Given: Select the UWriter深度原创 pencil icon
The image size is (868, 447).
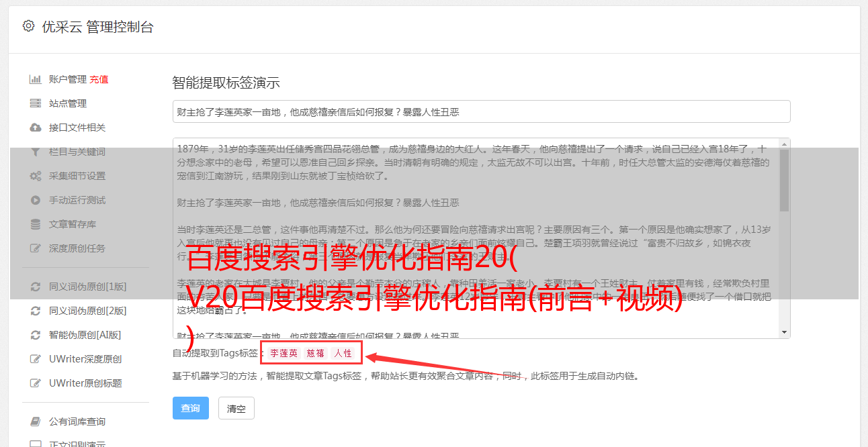Looking at the screenshot, I should pos(36,359).
